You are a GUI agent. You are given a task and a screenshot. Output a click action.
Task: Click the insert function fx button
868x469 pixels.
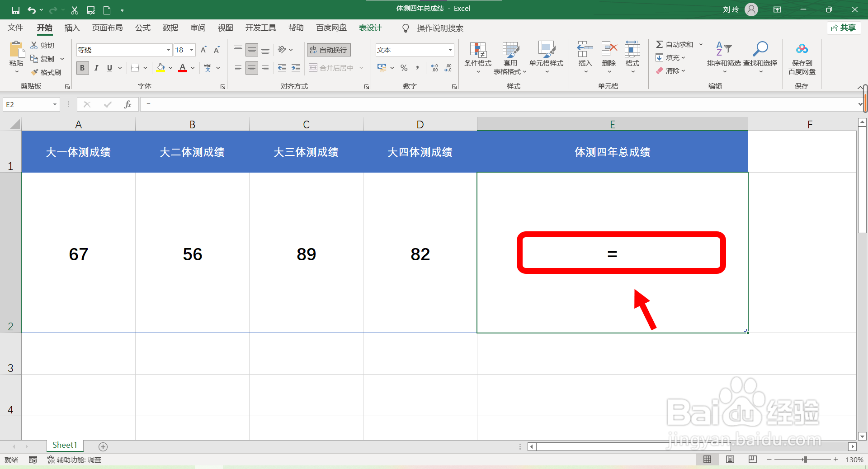[x=127, y=104]
